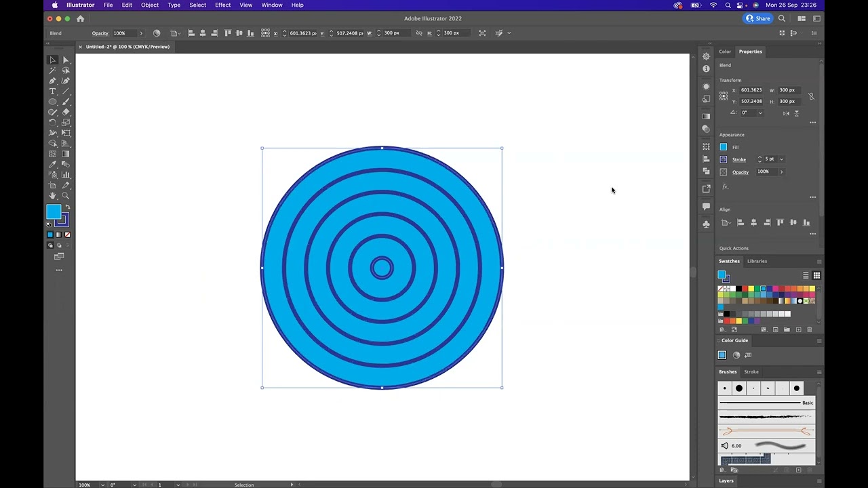Select the Selection (arrow) tool

[52, 60]
